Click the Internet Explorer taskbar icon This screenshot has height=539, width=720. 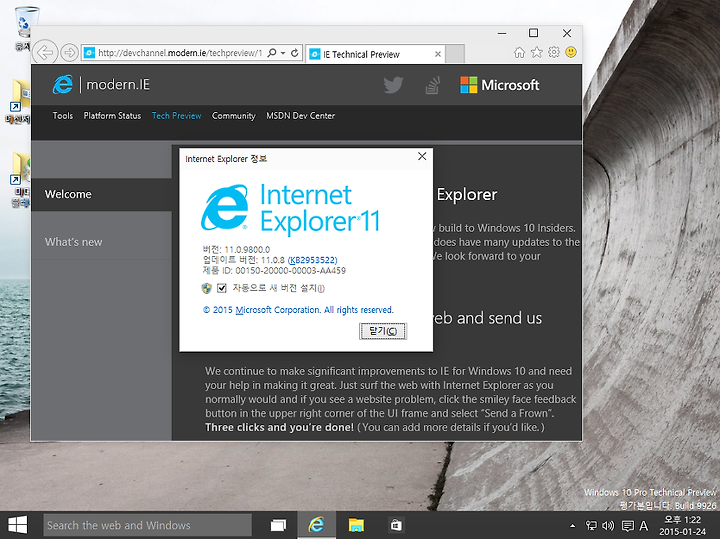[316, 525]
